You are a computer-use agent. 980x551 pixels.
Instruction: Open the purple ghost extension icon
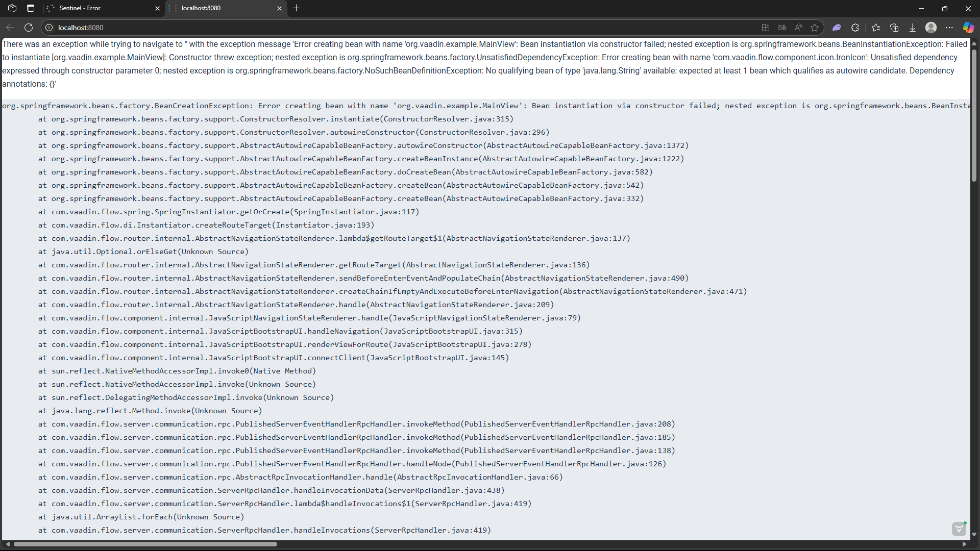[837, 28]
